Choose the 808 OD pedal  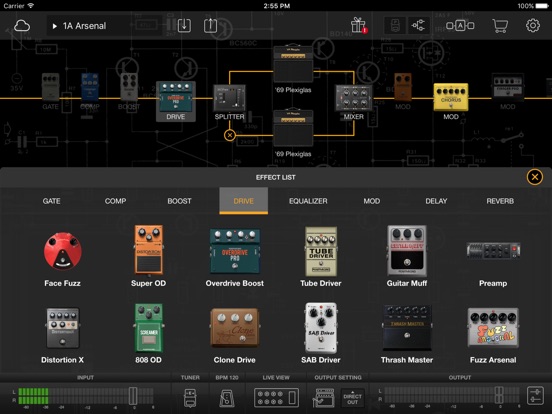coord(149,334)
